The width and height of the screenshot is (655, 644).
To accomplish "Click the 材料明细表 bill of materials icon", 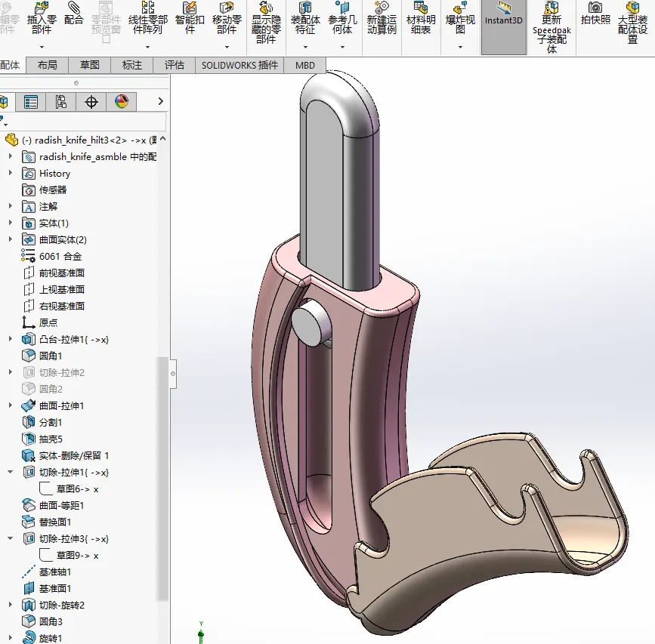I will 421,7.
